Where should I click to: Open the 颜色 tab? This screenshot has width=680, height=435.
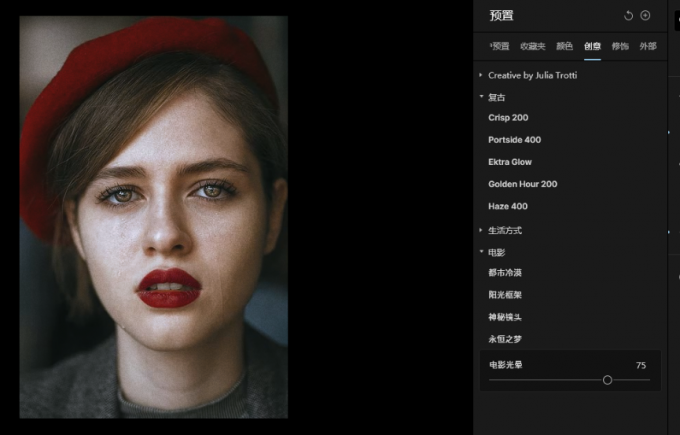(x=564, y=46)
